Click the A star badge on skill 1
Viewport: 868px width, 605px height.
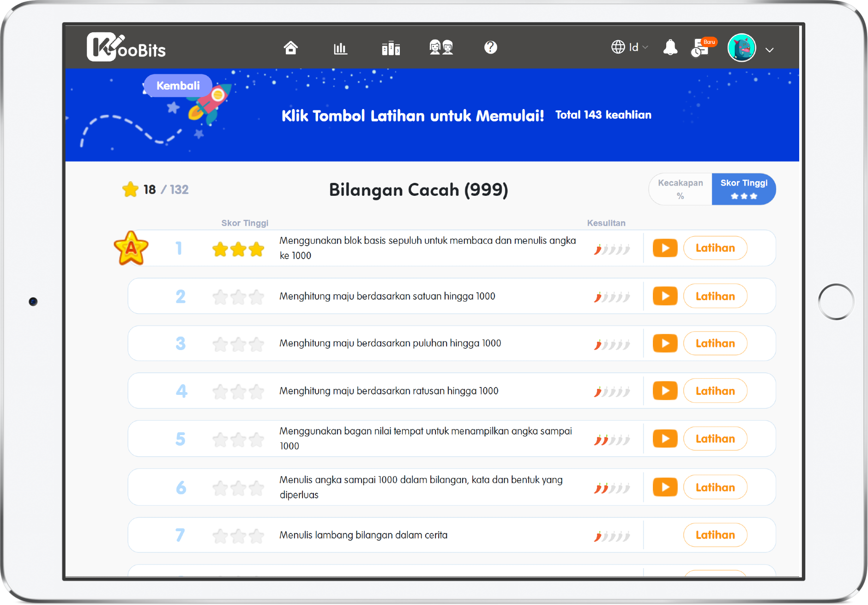click(x=131, y=248)
